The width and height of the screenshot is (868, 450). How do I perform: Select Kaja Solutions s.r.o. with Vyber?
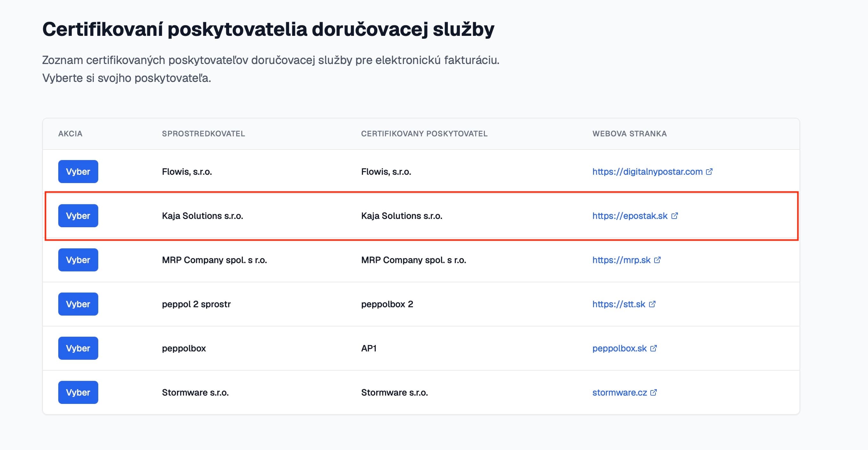coord(78,216)
